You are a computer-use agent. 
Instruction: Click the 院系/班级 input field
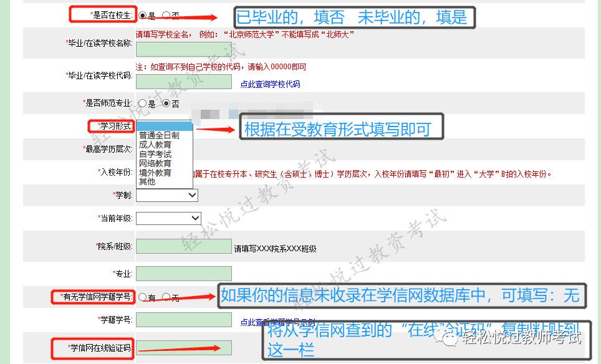(x=184, y=246)
